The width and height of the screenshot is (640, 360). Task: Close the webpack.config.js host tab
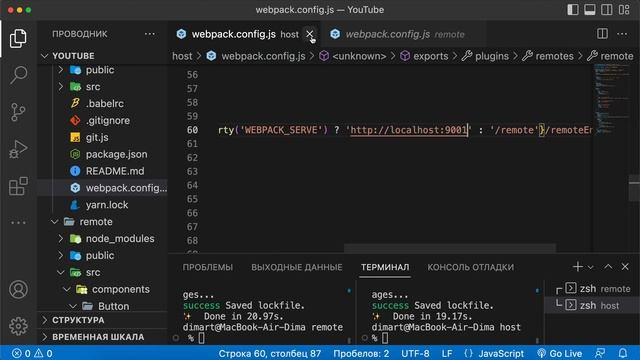coord(309,34)
